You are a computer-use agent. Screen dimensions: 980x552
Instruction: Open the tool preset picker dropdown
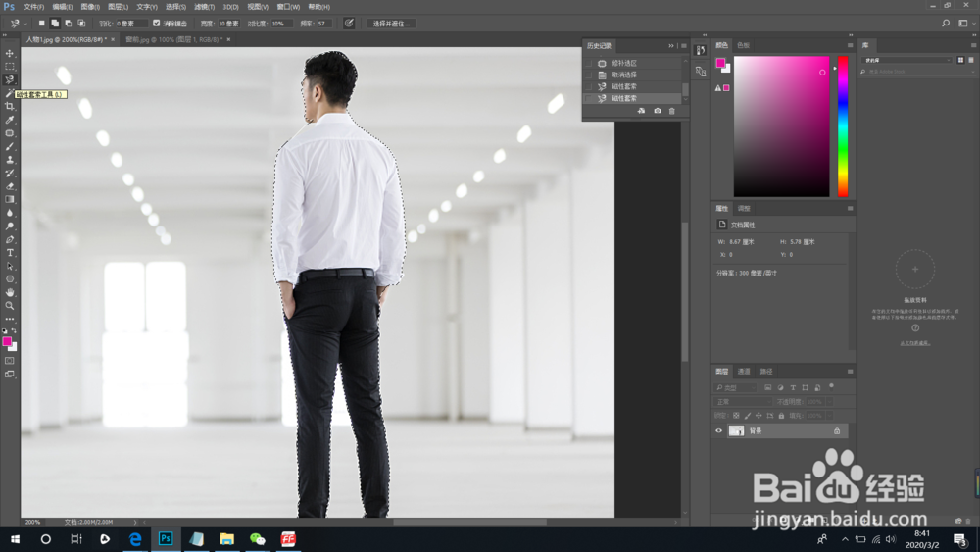tap(25, 24)
